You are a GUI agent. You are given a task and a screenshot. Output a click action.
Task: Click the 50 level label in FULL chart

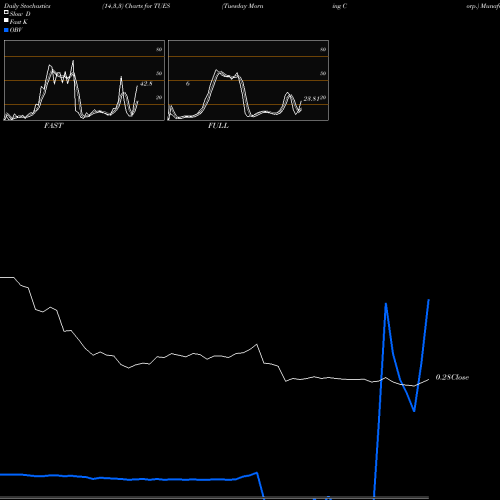323,73
